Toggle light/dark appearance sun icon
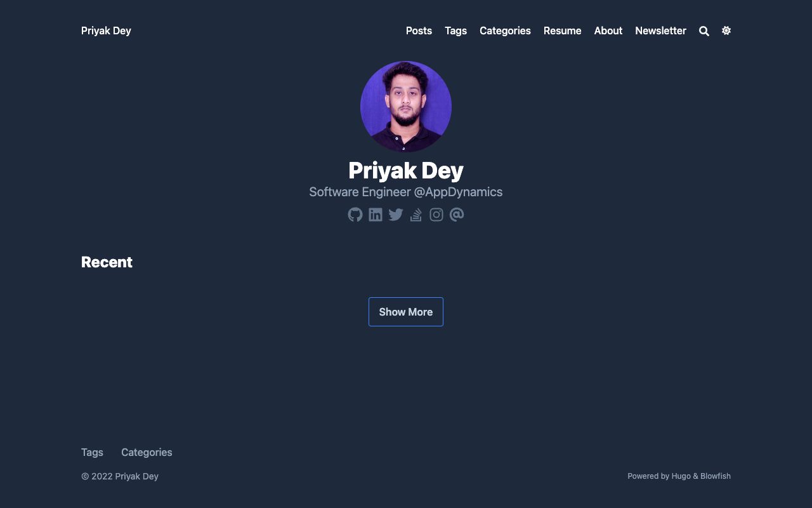 point(726,30)
